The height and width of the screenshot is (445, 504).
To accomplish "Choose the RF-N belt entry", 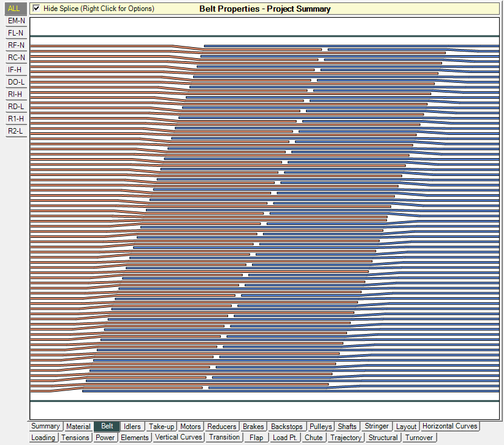I will pos(17,45).
